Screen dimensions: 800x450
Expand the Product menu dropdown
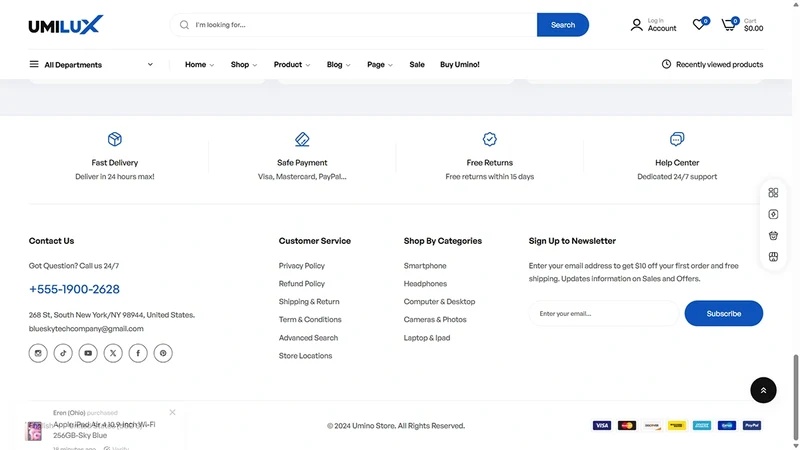coord(292,65)
